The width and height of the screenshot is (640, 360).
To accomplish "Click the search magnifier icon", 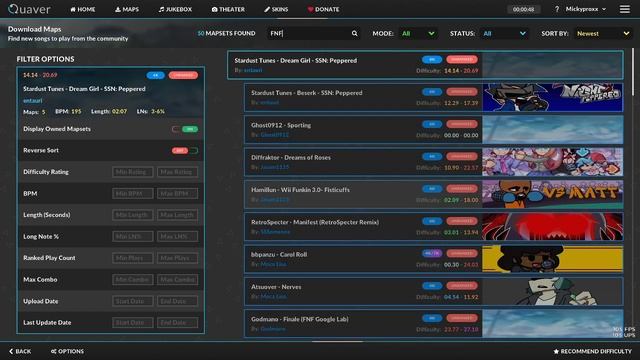I will click(354, 33).
